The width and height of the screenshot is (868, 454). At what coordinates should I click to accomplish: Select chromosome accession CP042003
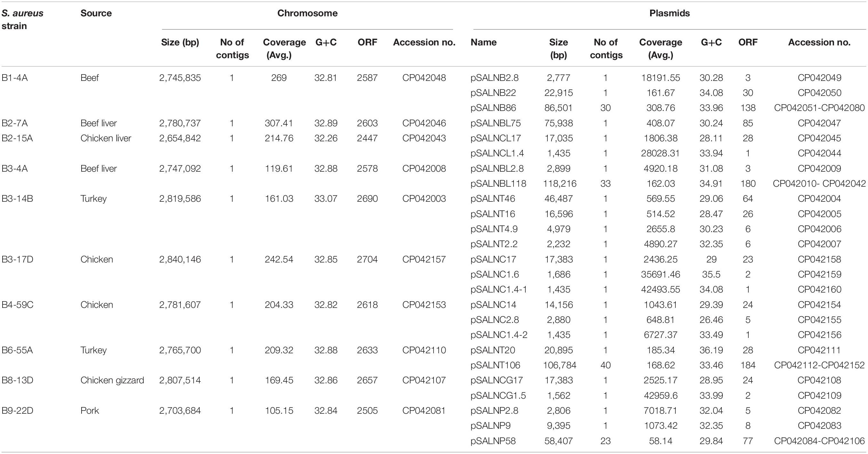click(424, 199)
